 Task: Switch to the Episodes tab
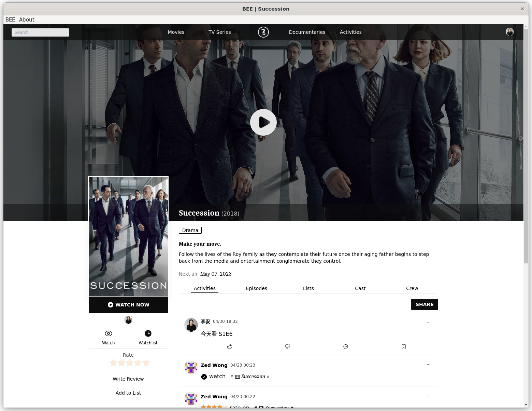point(257,288)
